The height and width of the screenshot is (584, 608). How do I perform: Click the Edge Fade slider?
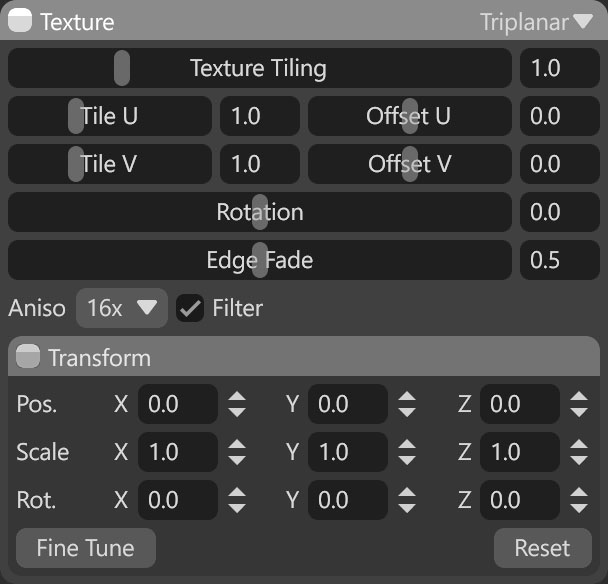tap(260, 260)
